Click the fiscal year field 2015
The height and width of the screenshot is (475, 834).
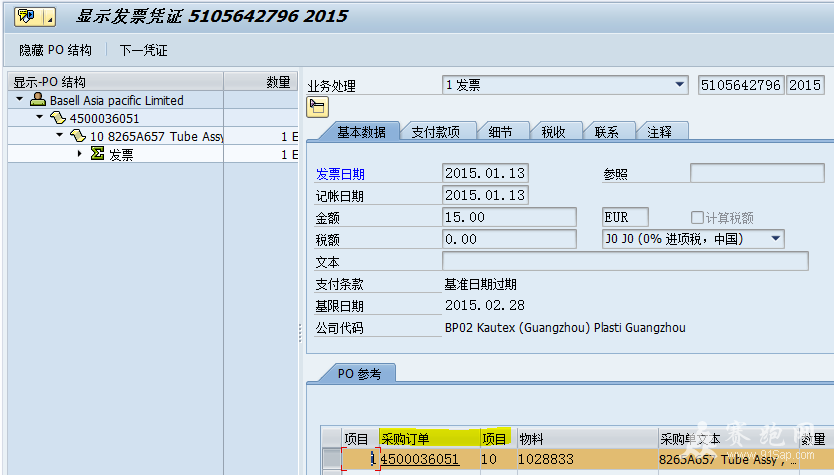[805, 85]
